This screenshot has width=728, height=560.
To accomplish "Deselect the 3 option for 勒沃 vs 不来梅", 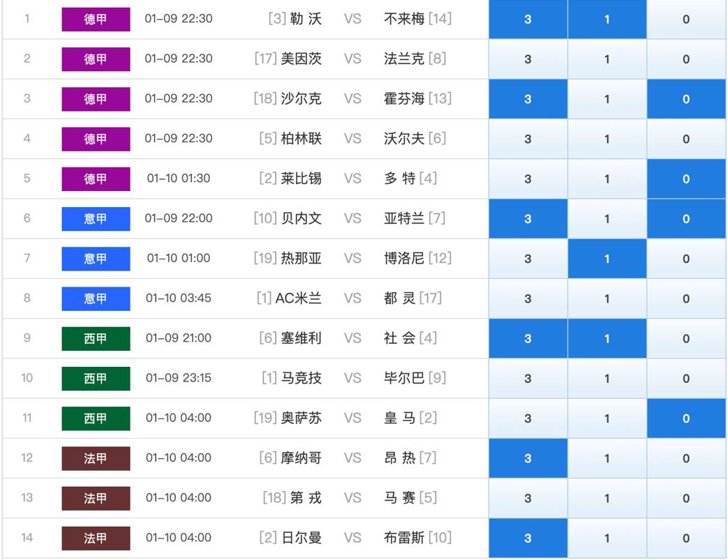I will click(x=528, y=19).
